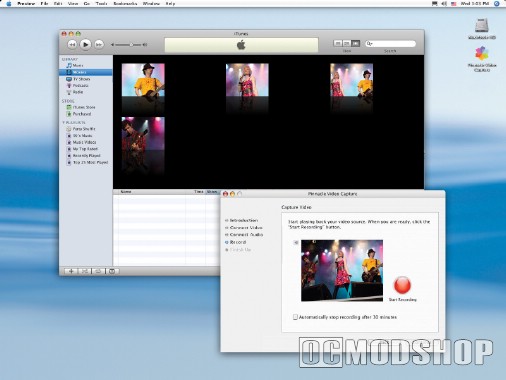Switch iTunes to list view
The height and width of the screenshot is (380, 506).
[338, 43]
